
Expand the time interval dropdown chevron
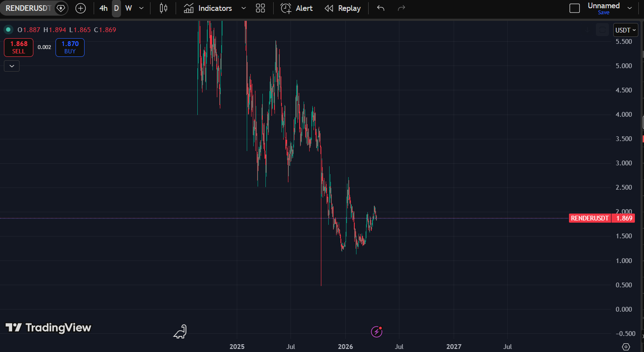point(141,8)
